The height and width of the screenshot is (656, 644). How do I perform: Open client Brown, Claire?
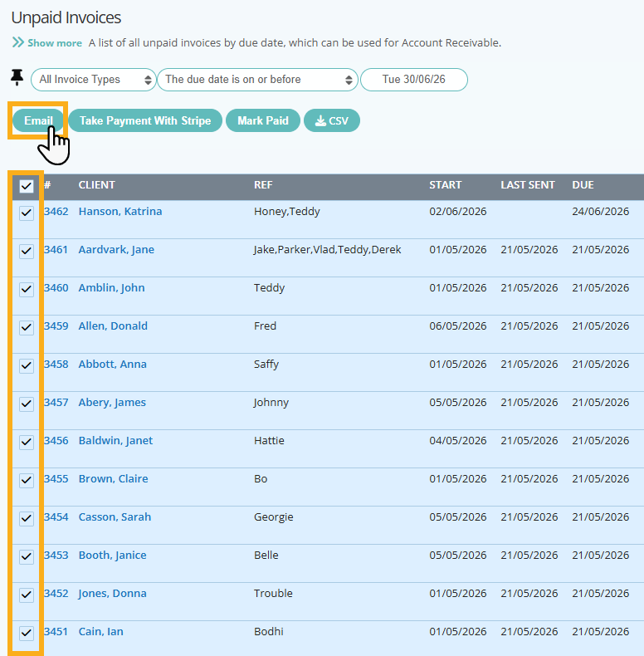(x=114, y=478)
